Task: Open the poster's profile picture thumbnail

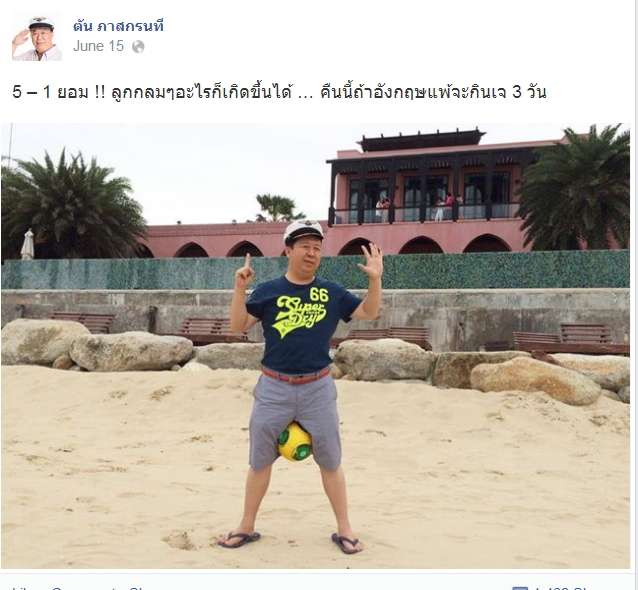Action: pyautogui.click(x=37, y=36)
